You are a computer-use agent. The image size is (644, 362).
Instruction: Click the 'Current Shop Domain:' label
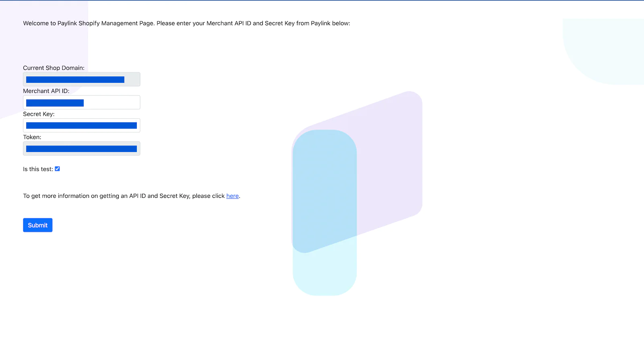[54, 68]
